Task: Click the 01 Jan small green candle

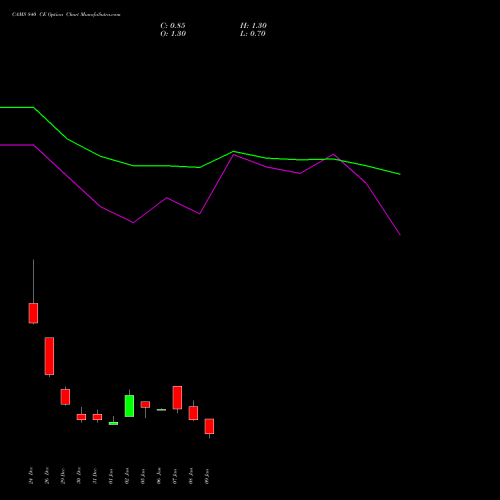Action: click(113, 423)
